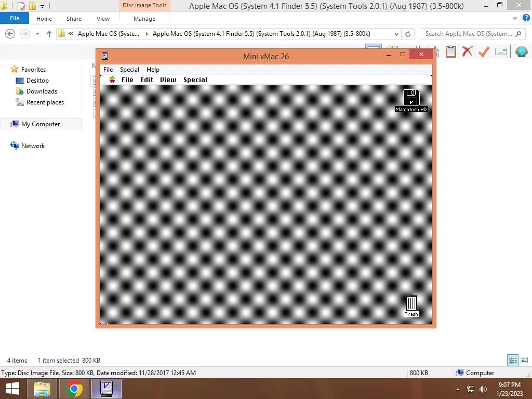Click the search magnifier icon
Image resolution: width=532 pixels, height=399 pixels.
pos(518,34)
